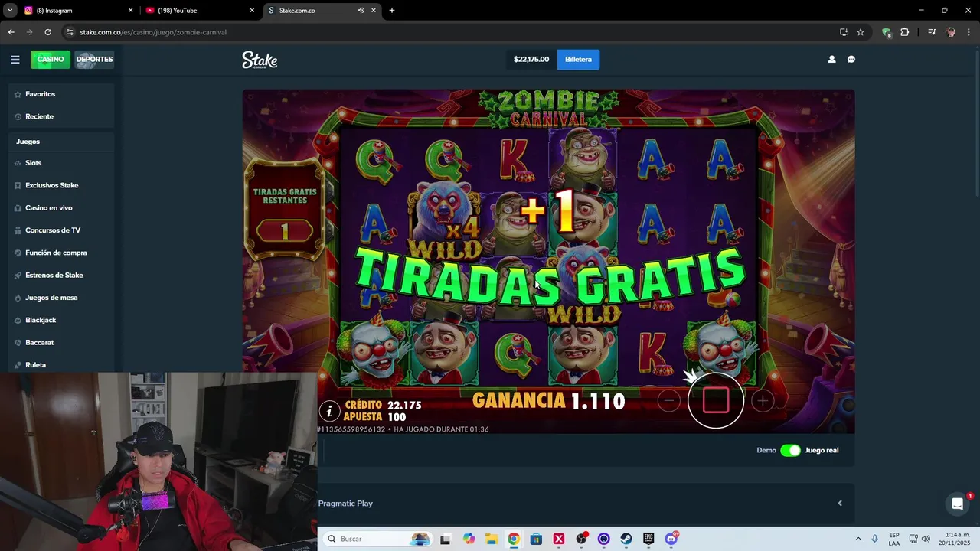980x551 pixels.
Task: Decrease bet with minus button
Action: pyautogui.click(x=668, y=400)
